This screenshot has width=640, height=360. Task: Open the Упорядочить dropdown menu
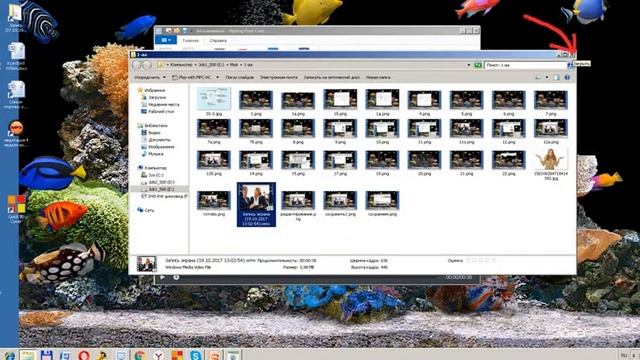point(150,77)
